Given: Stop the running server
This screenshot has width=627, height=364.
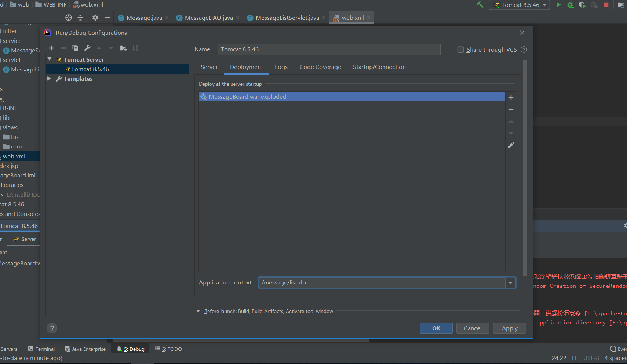Looking at the screenshot, I should coord(606,5).
